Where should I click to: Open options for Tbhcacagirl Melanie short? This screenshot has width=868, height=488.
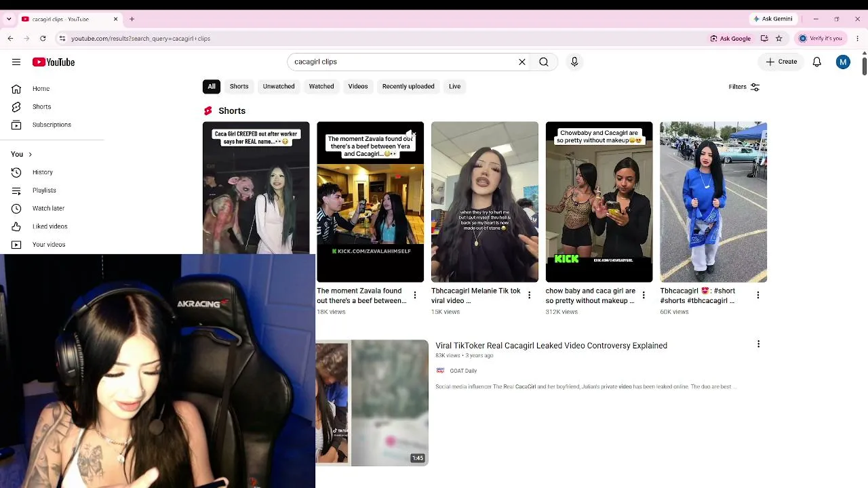(530, 296)
